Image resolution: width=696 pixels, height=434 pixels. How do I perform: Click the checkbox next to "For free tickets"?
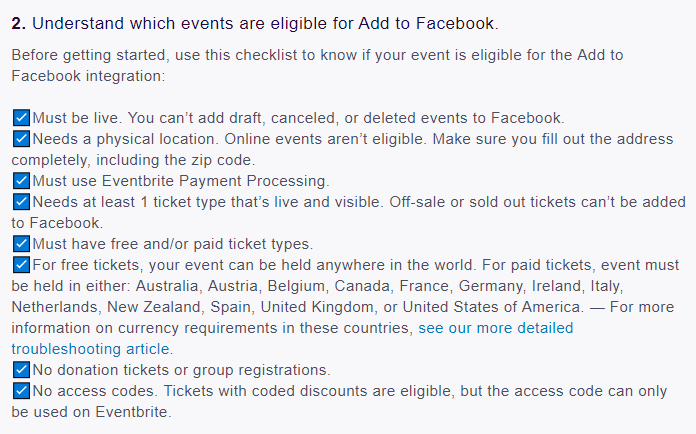[x=21, y=265]
